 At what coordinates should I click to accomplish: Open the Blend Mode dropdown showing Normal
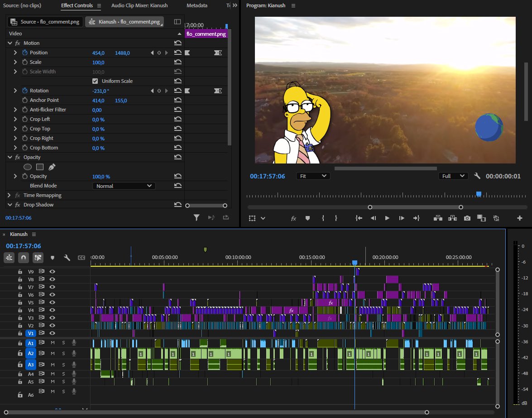coord(123,186)
